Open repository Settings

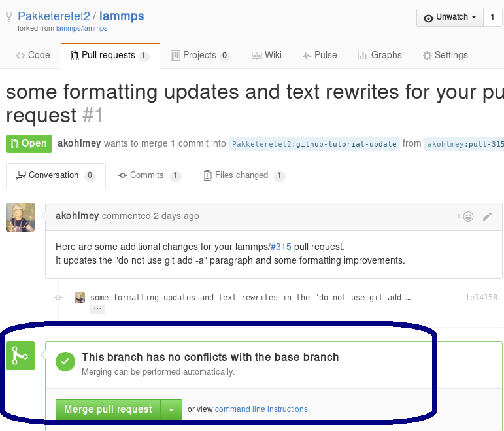(x=445, y=55)
